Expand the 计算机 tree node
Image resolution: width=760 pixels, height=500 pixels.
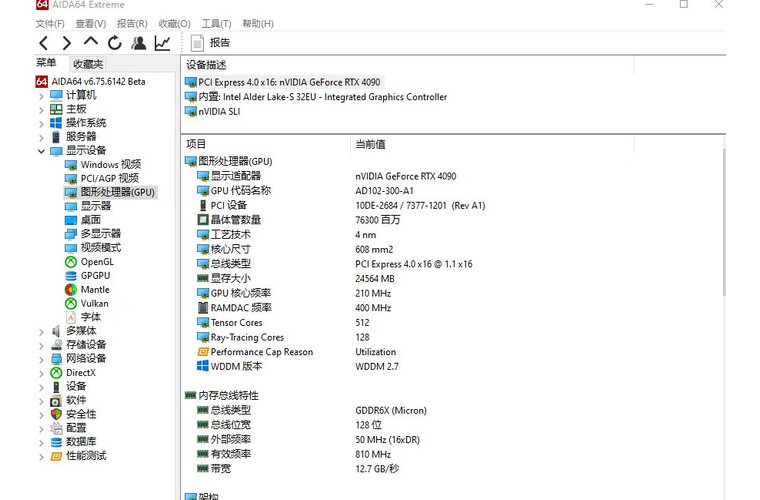pos(42,95)
